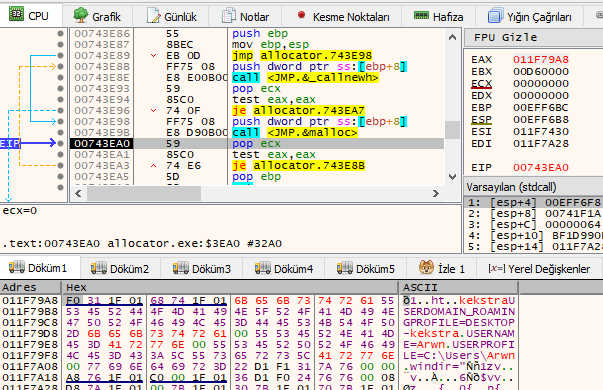
Task: Click the Grafik tree icon
Action: 80,15
